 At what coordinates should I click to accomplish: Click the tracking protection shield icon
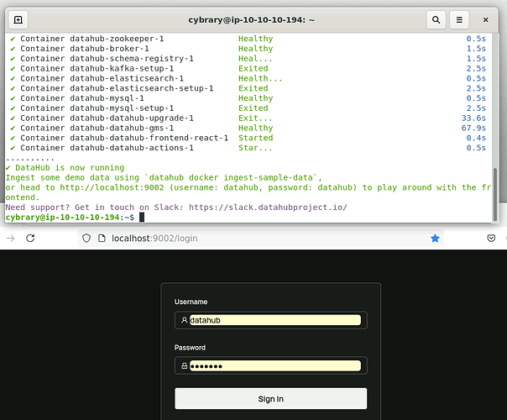[x=87, y=239]
